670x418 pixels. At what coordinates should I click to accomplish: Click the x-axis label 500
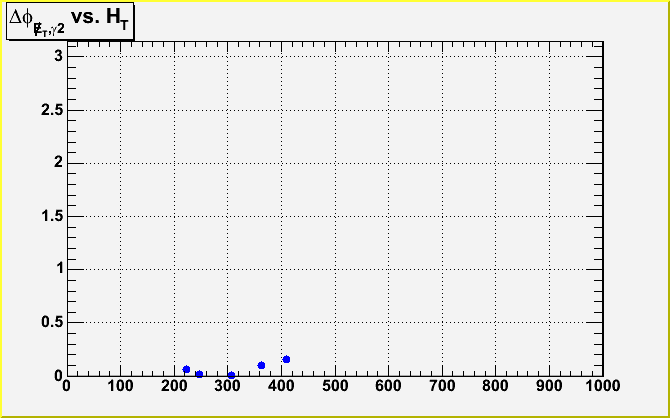coord(334,385)
